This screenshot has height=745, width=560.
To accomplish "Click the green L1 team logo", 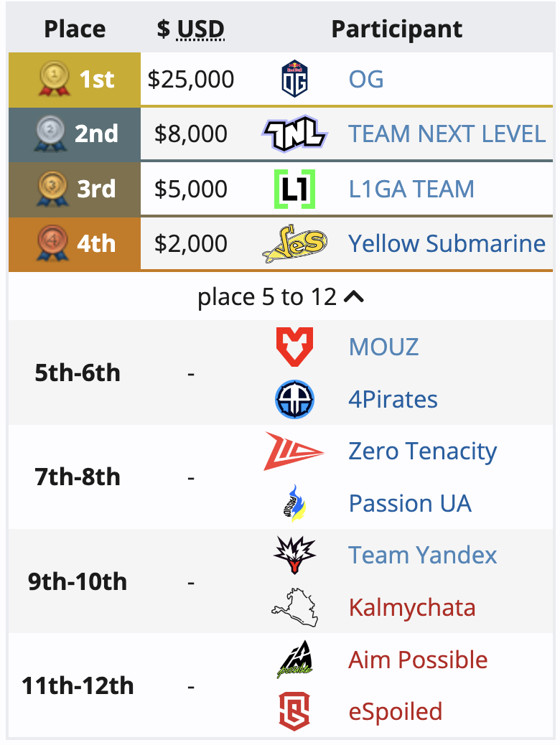I will pos(295,189).
